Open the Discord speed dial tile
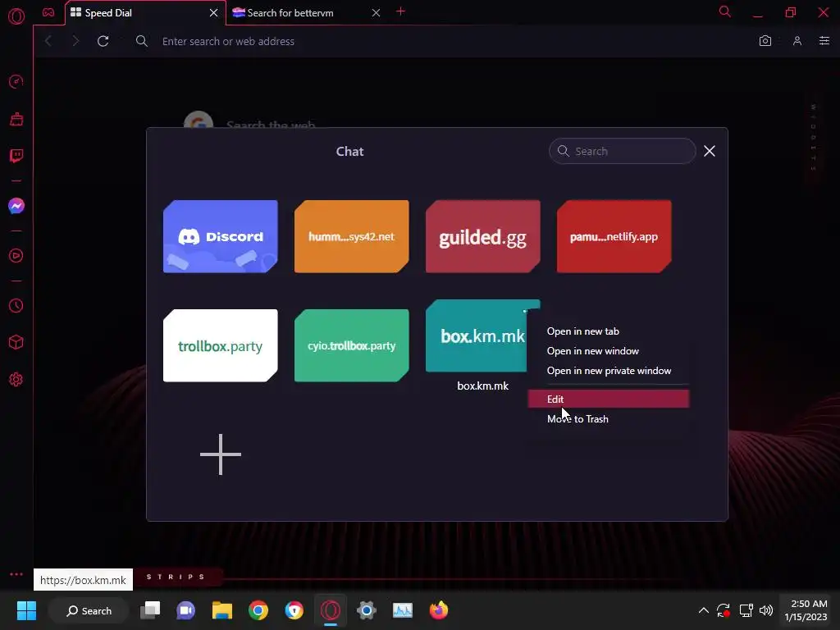This screenshot has height=630, width=840. point(220,236)
